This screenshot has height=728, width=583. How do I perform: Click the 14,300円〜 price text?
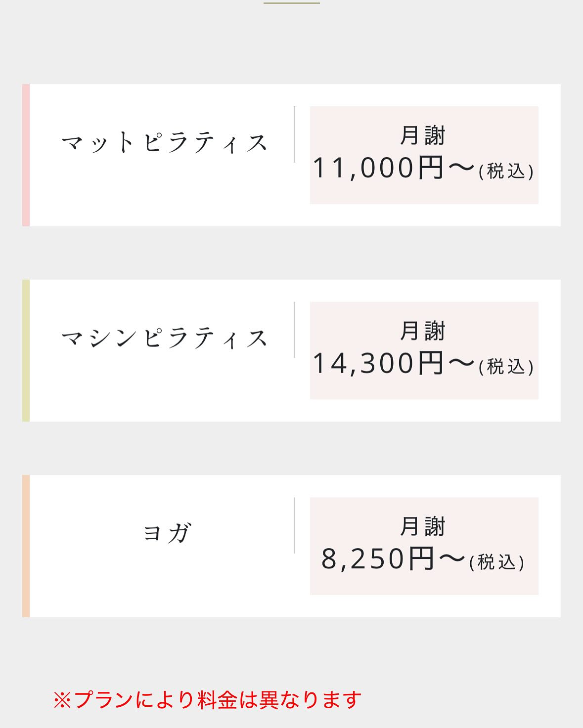[x=394, y=364]
